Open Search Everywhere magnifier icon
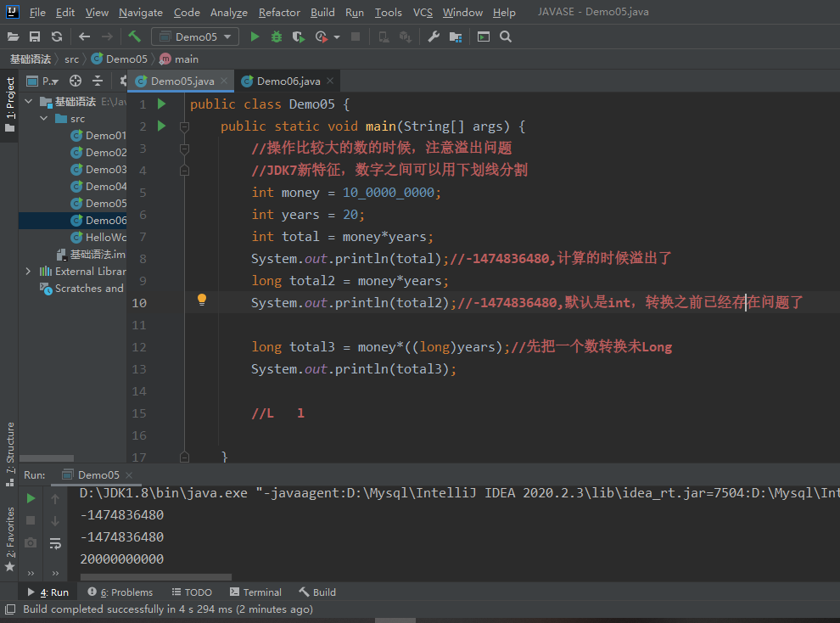The width and height of the screenshot is (840, 623). [506, 36]
